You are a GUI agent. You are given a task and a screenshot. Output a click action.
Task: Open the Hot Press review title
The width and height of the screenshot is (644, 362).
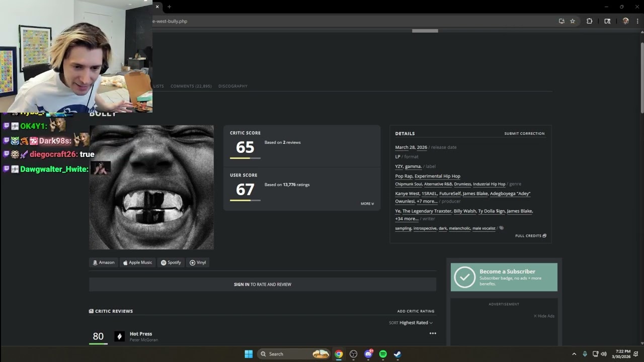(141, 334)
